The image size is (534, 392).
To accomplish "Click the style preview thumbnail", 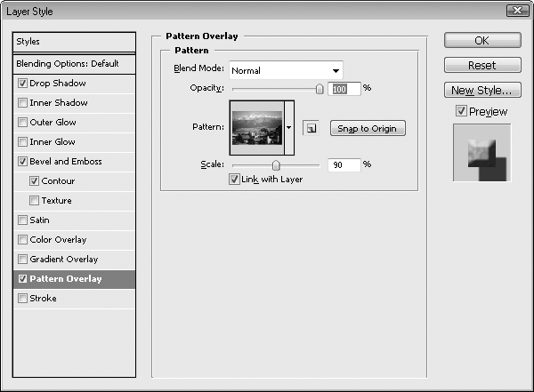I will tap(481, 153).
